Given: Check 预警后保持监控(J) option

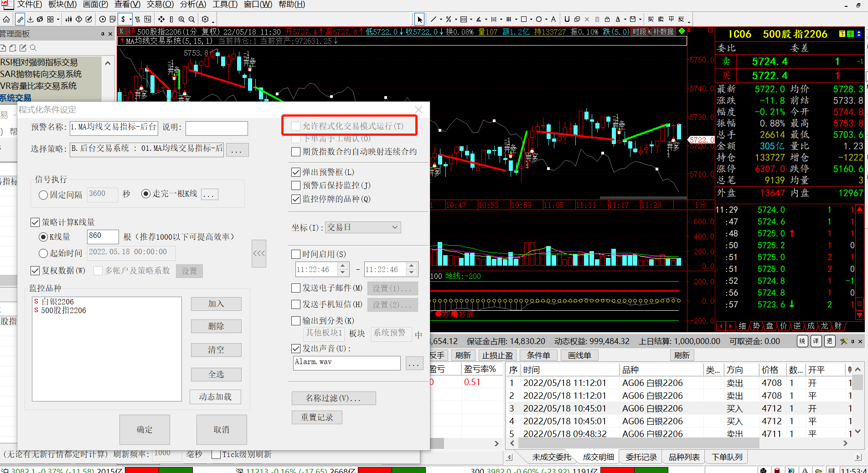Looking at the screenshot, I should tap(296, 185).
